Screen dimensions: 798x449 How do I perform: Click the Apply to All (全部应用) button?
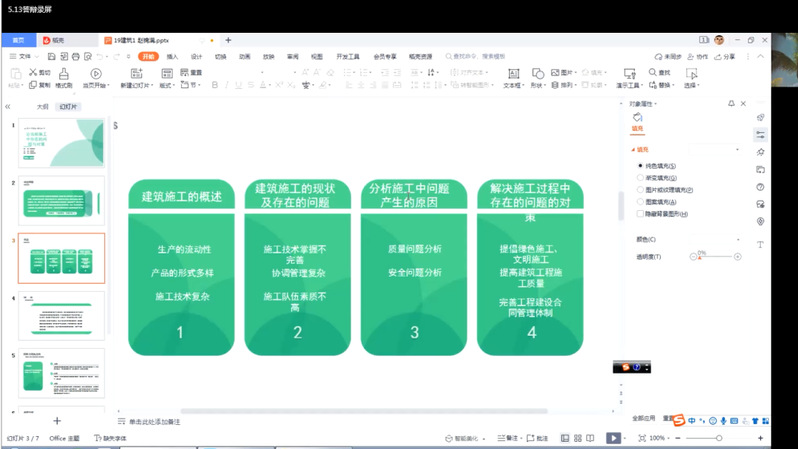pos(643,419)
